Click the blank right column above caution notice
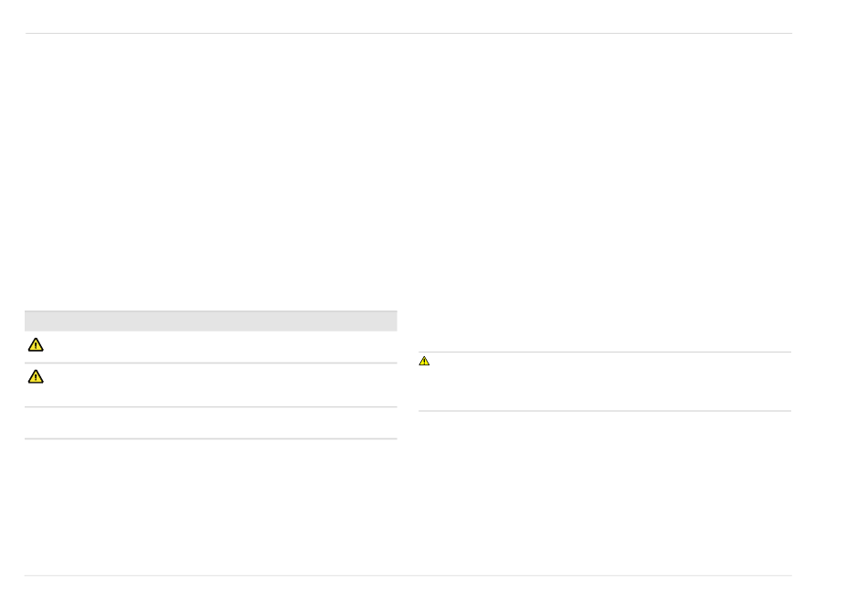Screen dimensions: 868x600 (605, 191)
